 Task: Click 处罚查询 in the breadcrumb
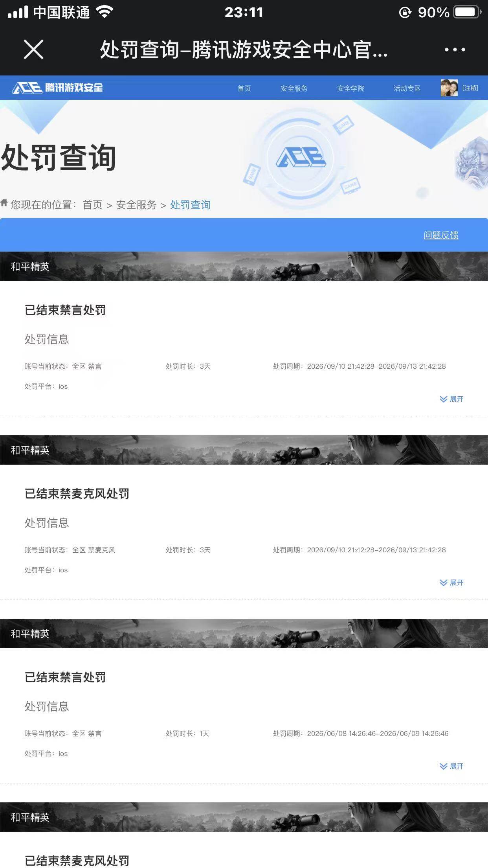pos(190,205)
